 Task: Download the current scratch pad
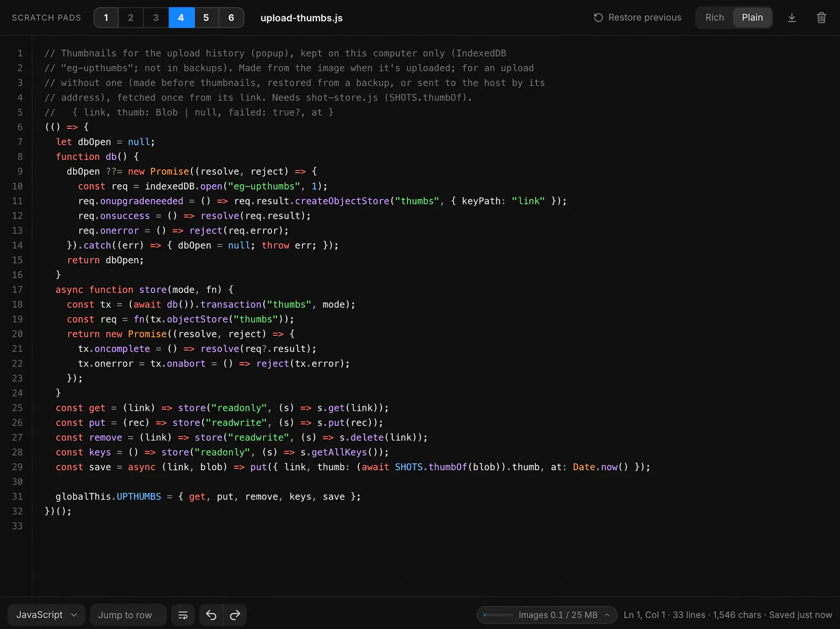pyautogui.click(x=792, y=18)
